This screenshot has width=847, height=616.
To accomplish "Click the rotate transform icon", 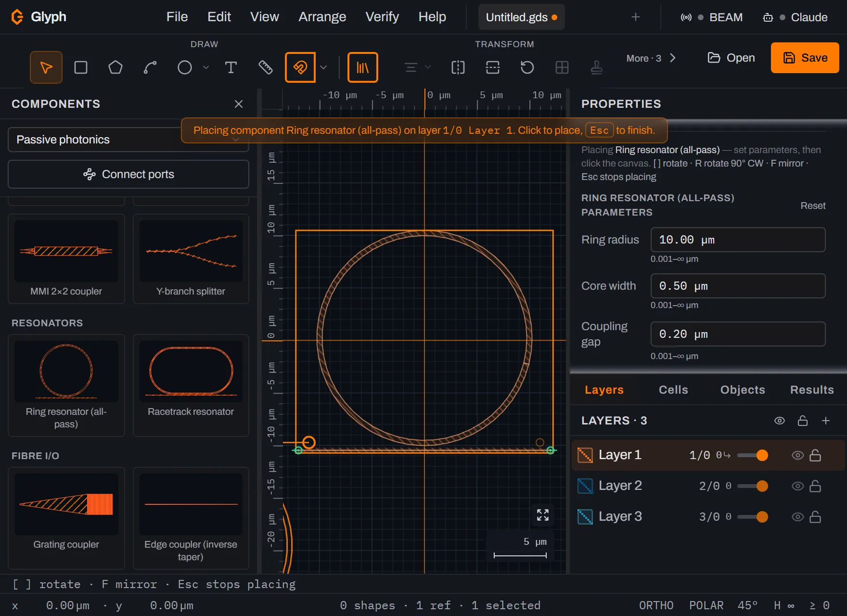I will [x=527, y=67].
